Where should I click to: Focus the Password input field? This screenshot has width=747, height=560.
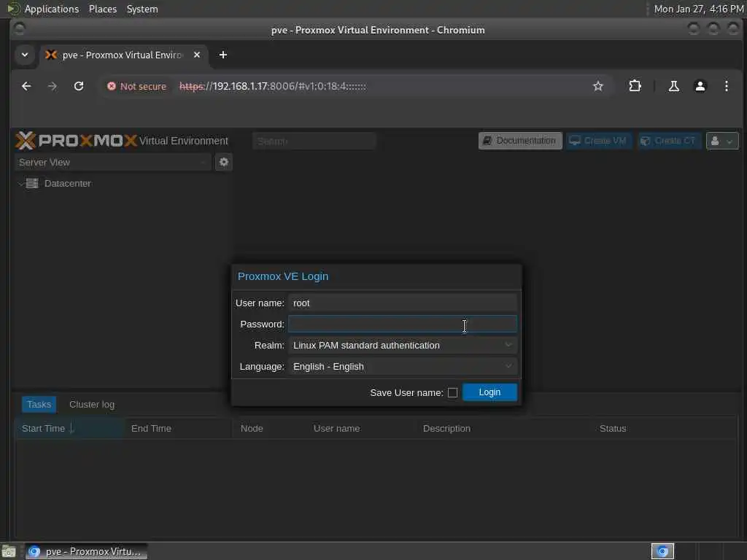click(402, 324)
